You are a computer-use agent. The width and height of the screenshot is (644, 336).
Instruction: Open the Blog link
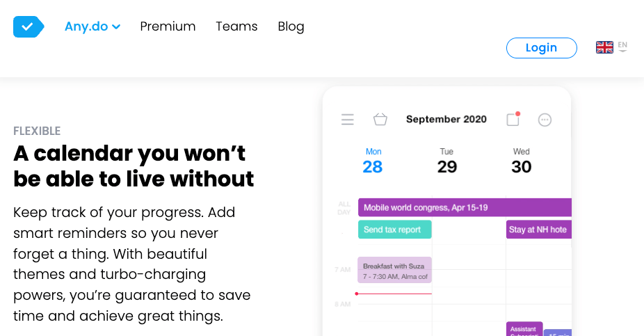[x=291, y=26]
